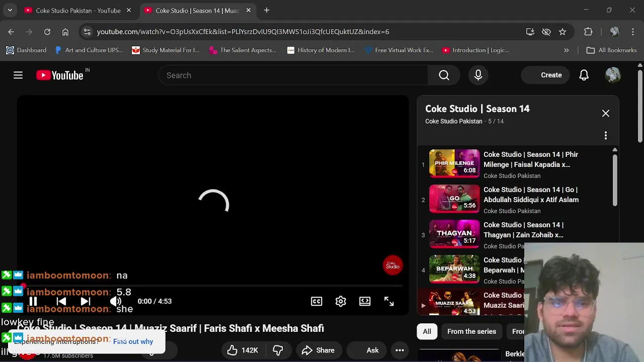The height and width of the screenshot is (362, 644).
Task: Click the Coke Studio channel watermark on player
Action: tap(392, 265)
